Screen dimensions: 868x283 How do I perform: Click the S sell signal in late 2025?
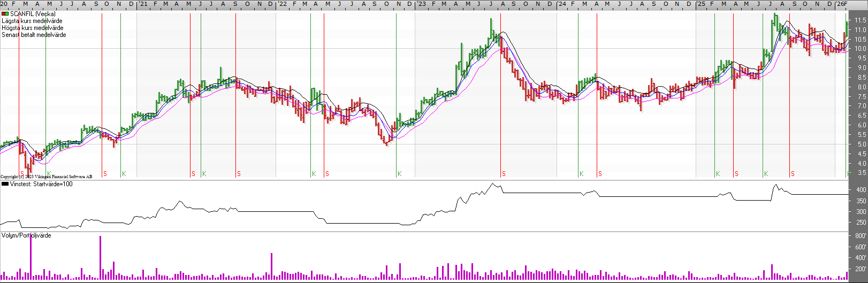(793, 174)
